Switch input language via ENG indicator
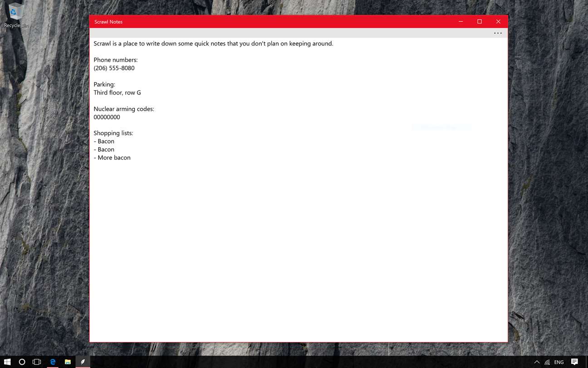The width and height of the screenshot is (588, 368). 559,362
